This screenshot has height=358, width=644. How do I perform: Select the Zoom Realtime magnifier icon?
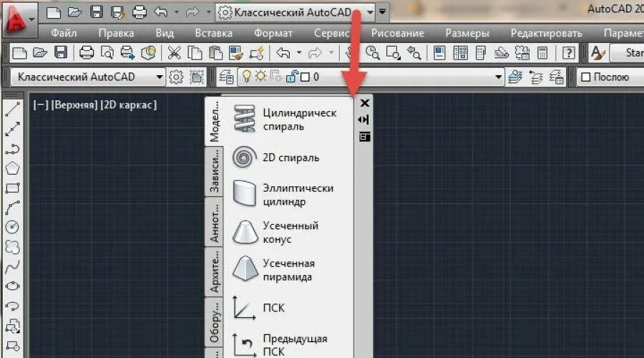372,52
